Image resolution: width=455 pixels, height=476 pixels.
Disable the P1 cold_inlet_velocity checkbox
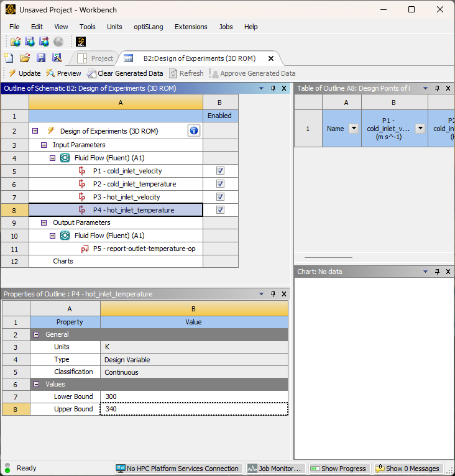220,171
